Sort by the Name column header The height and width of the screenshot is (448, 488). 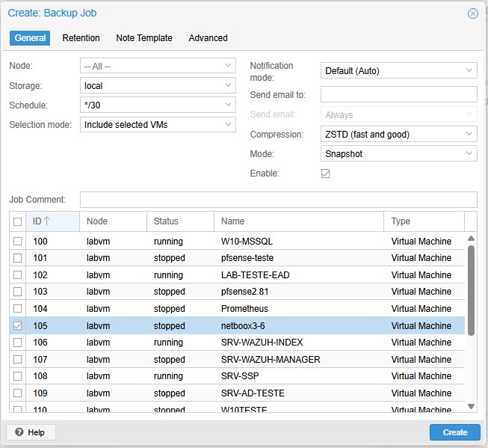[x=299, y=221]
